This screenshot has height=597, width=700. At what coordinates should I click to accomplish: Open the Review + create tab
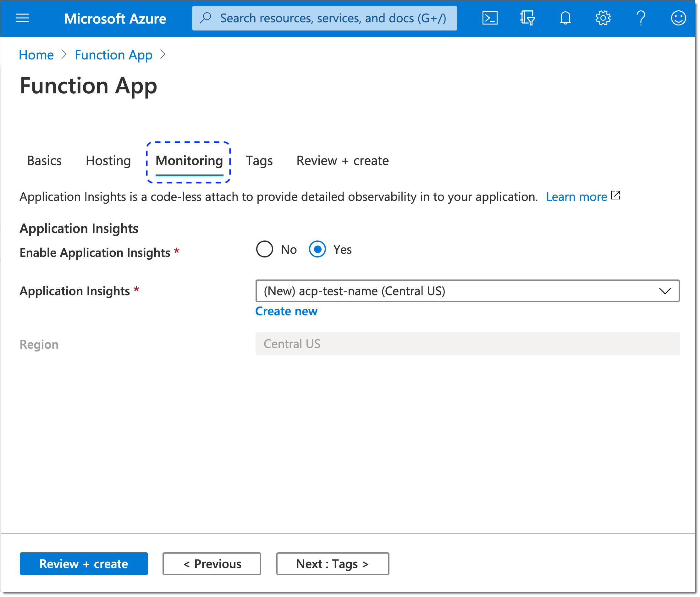click(343, 160)
